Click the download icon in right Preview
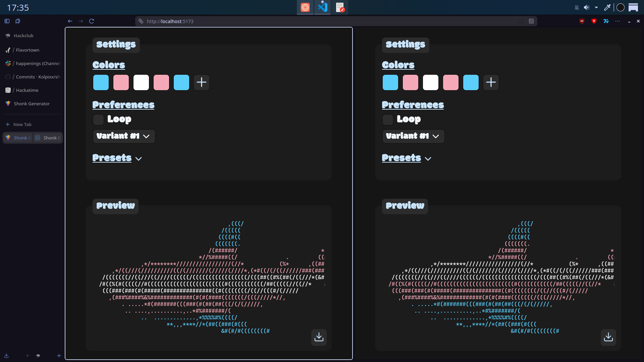Screen dimensions: 644x362 click(608, 337)
